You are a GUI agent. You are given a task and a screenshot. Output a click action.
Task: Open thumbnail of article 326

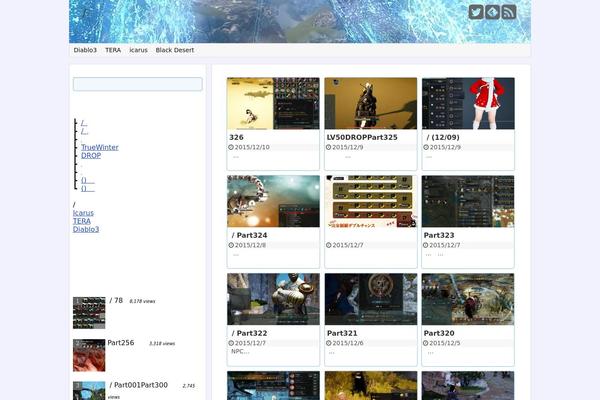273,103
